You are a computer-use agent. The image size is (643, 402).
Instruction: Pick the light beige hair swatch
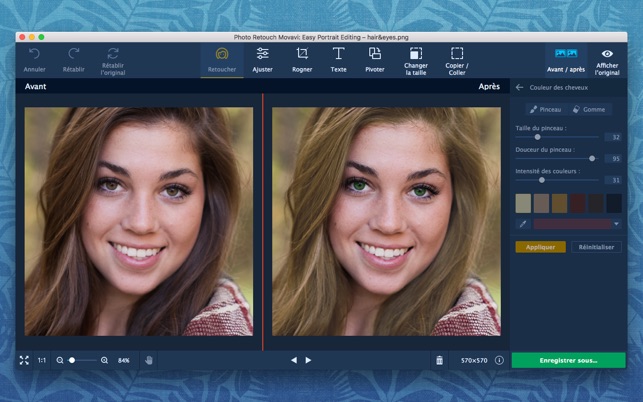[523, 203]
